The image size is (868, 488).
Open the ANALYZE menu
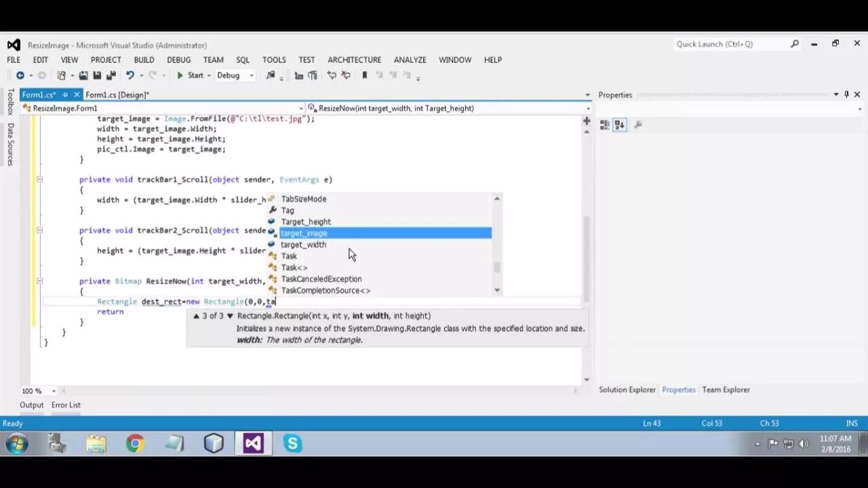pos(410,60)
